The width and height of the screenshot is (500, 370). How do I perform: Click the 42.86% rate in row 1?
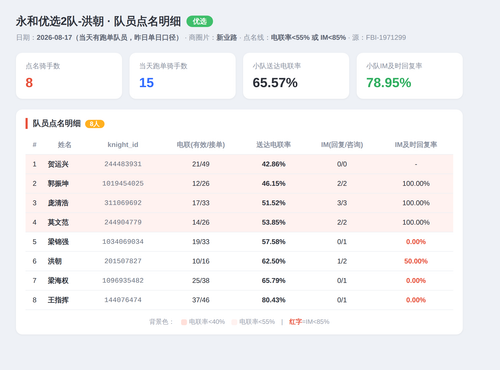point(273,164)
